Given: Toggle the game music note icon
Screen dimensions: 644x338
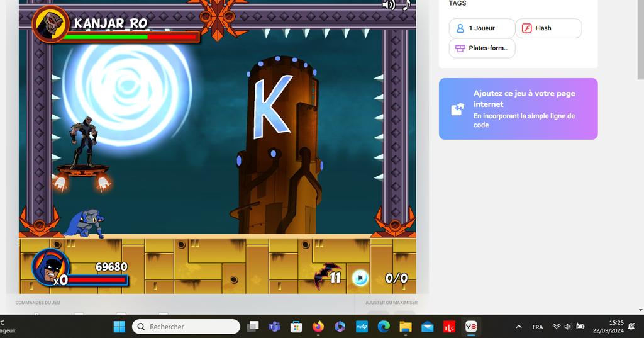Looking at the screenshot, I should click(x=406, y=5).
